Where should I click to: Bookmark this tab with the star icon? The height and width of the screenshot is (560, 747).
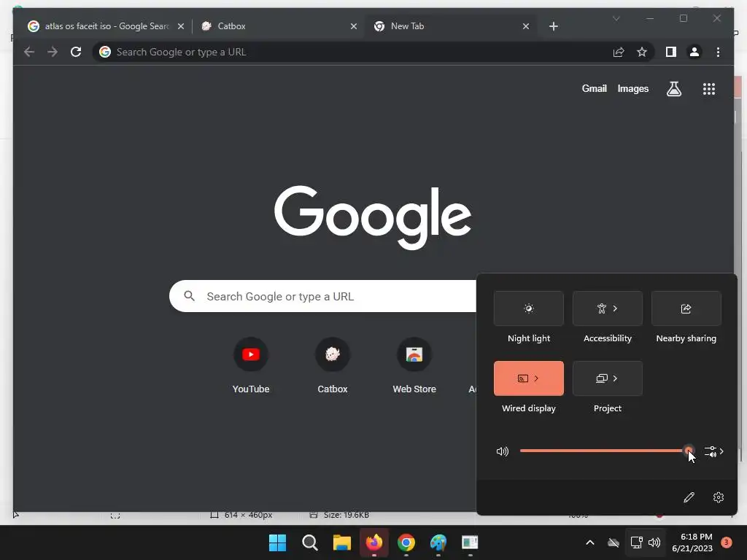pos(642,52)
